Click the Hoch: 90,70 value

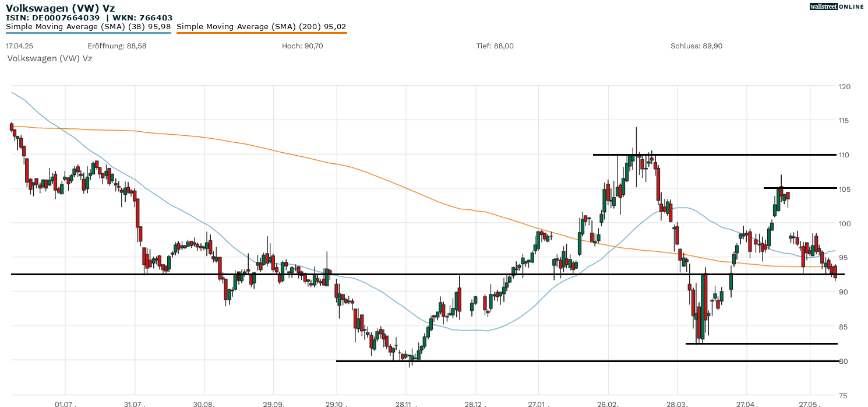tap(302, 45)
